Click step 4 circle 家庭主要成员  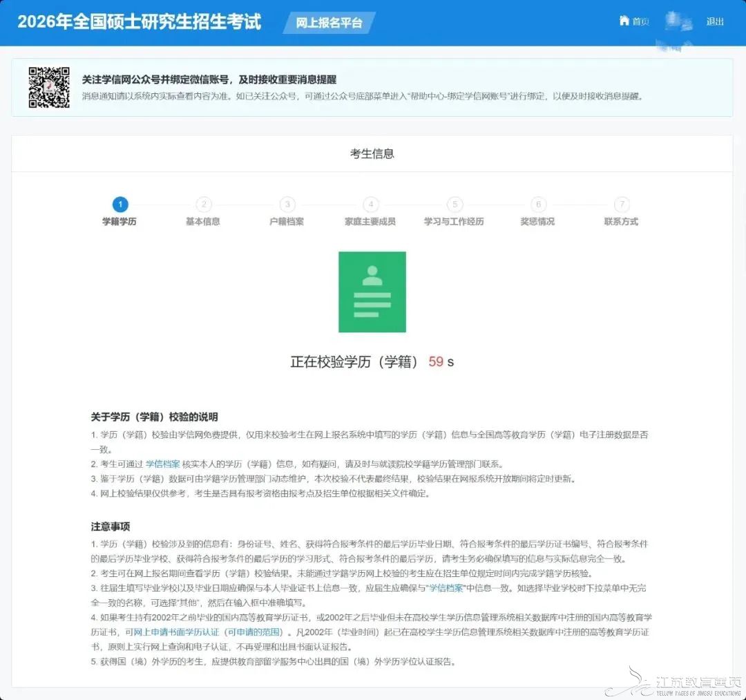tap(370, 205)
